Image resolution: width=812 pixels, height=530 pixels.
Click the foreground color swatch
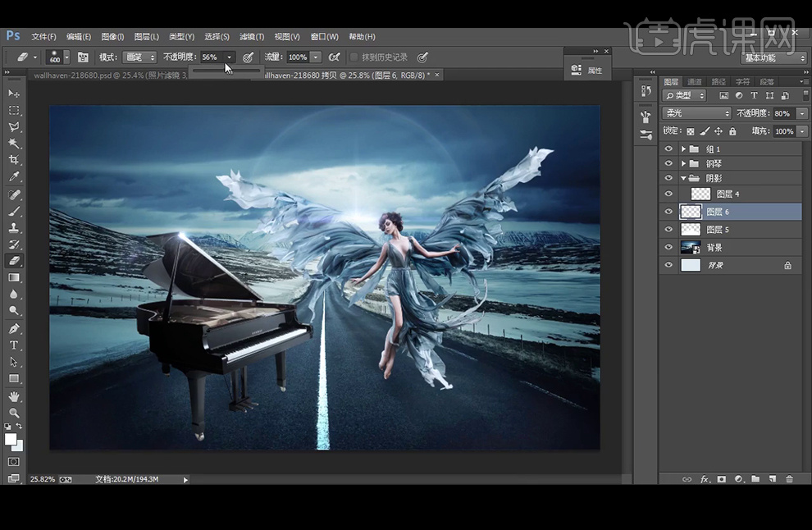(x=11, y=439)
